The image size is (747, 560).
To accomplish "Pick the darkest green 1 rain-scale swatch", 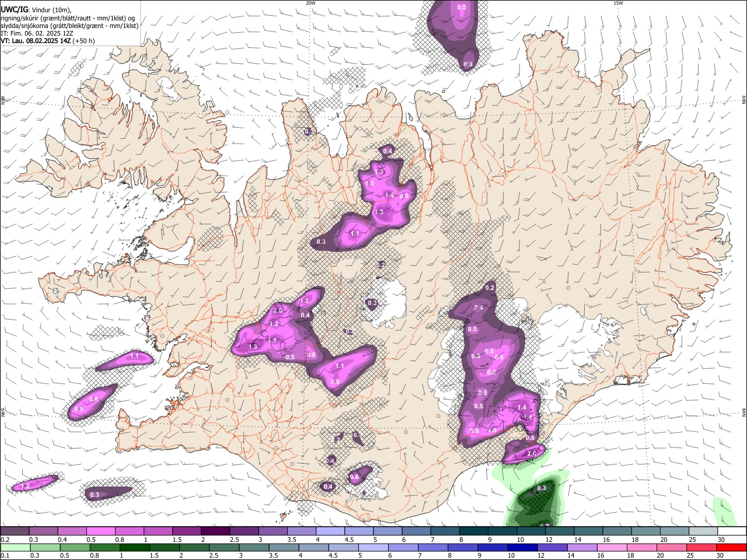I will point(134,547).
